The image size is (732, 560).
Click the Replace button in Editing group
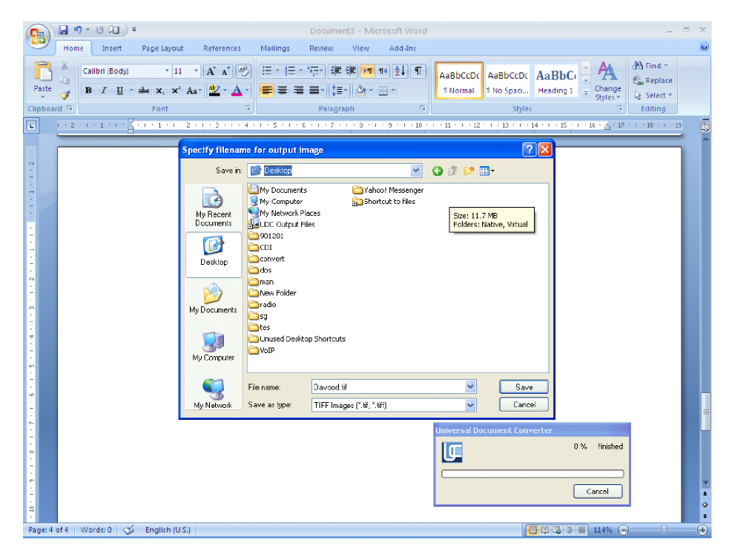tap(653, 80)
